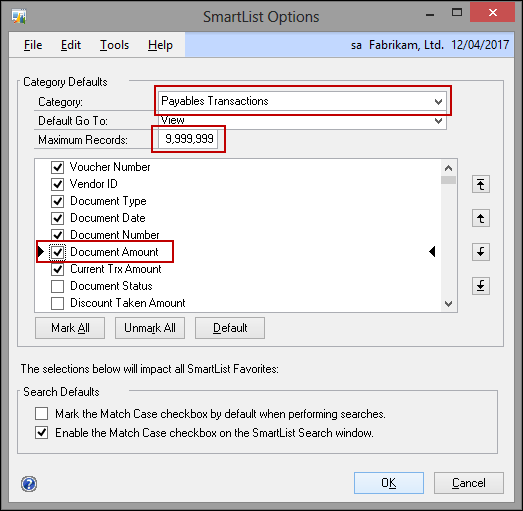This screenshot has height=511, width=523.
Task: Open the Help menu
Action: pyautogui.click(x=160, y=45)
